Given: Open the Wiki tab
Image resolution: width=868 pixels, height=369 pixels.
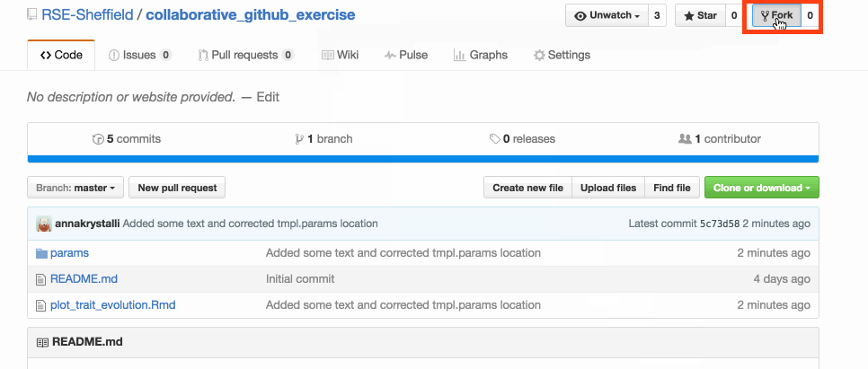Looking at the screenshot, I should [340, 55].
